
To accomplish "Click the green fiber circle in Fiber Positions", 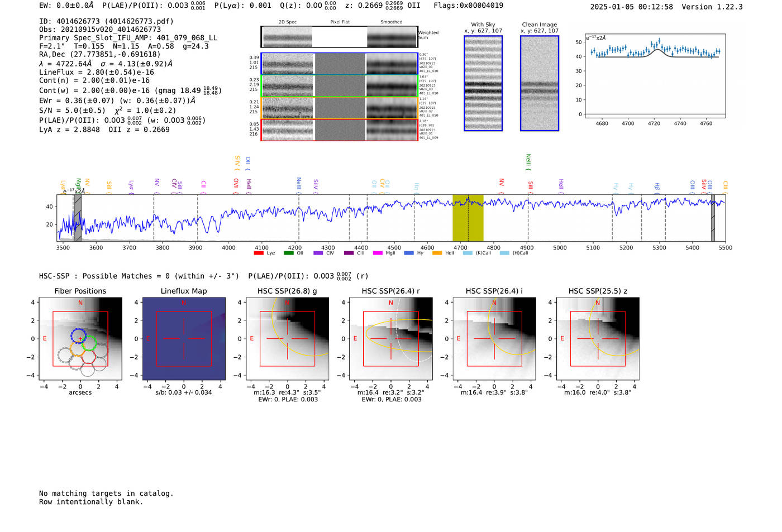I will click(89, 343).
